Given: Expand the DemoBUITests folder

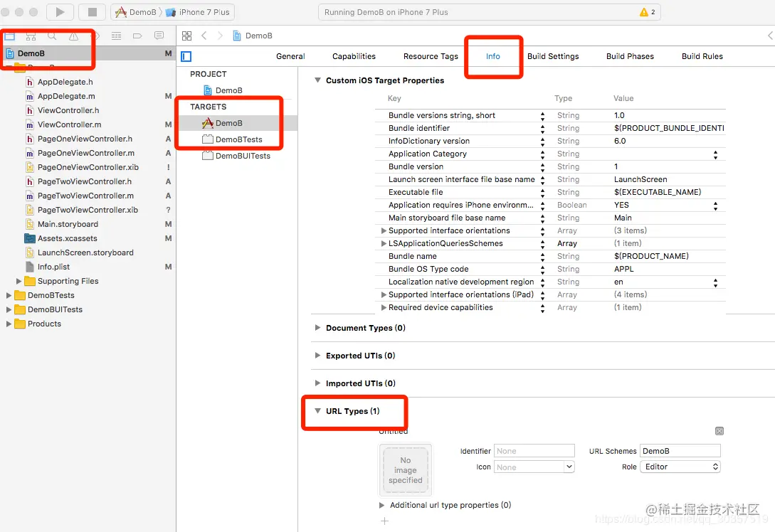Looking at the screenshot, I should 9,309.
